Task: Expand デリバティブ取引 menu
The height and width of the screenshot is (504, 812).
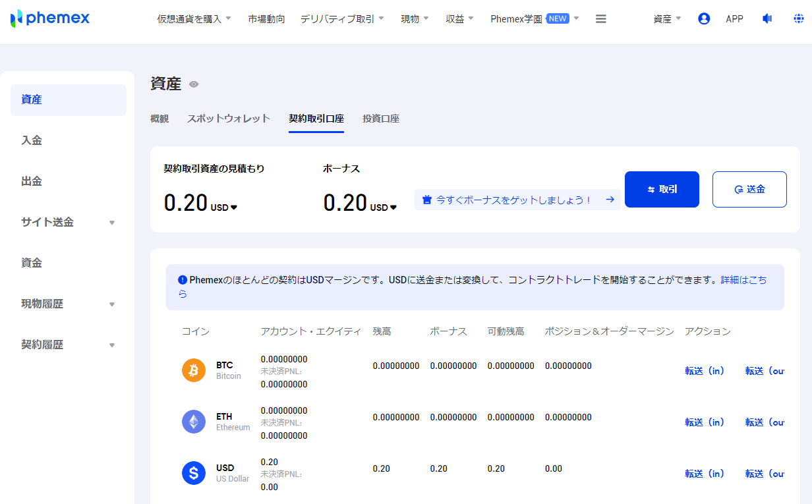Action: (342, 19)
